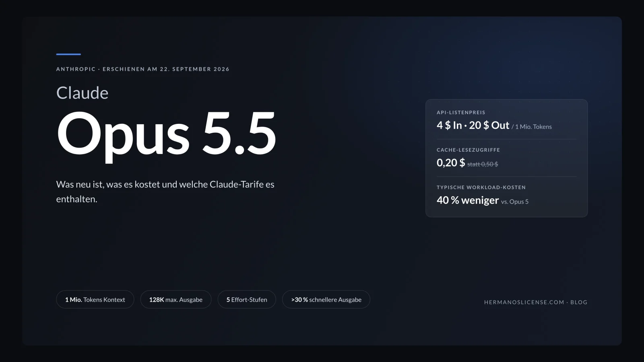Click the '0,20 $' cache price
The image size is (644, 362).
(x=451, y=162)
